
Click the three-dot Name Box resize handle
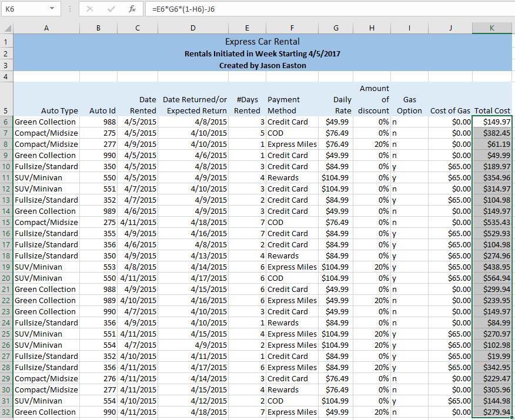[69, 9]
